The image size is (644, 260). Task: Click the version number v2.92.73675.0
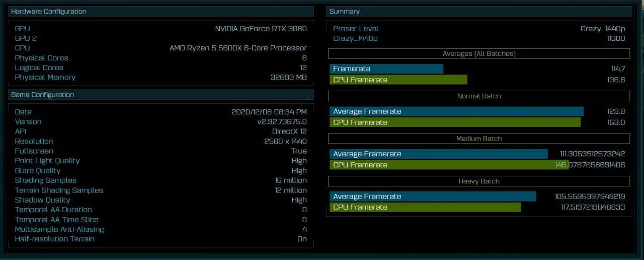click(x=282, y=121)
